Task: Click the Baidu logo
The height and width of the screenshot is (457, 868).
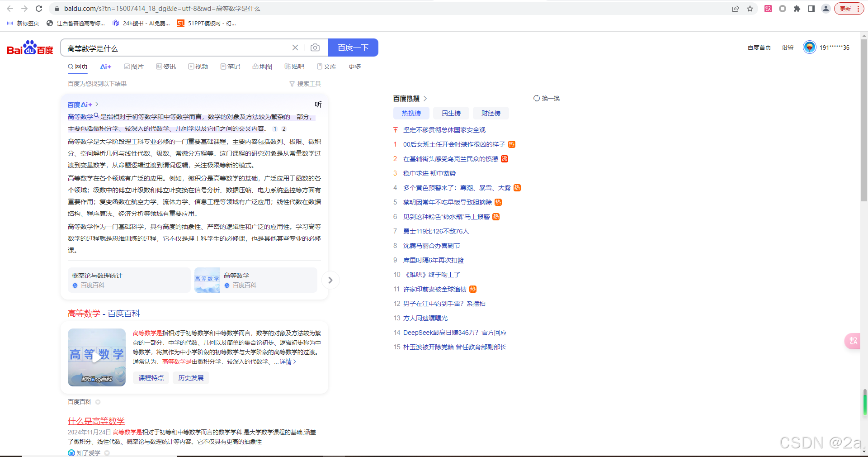Action: [x=30, y=48]
